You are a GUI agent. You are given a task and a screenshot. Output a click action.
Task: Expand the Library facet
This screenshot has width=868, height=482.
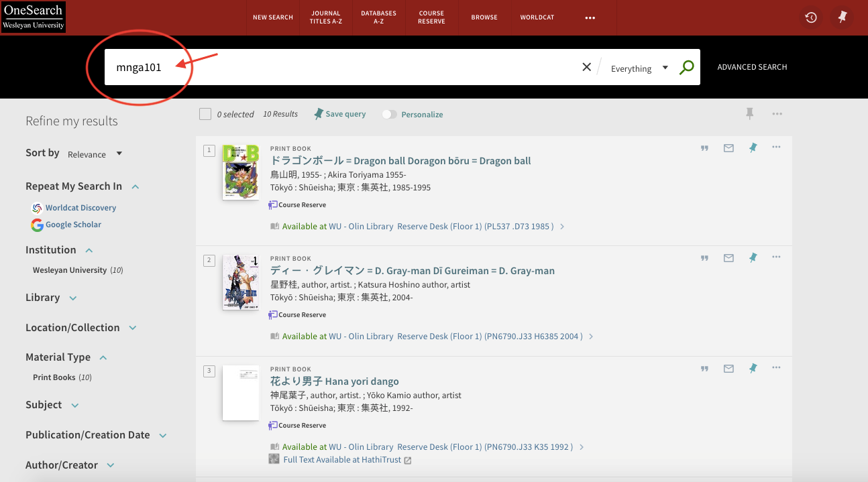tap(72, 298)
